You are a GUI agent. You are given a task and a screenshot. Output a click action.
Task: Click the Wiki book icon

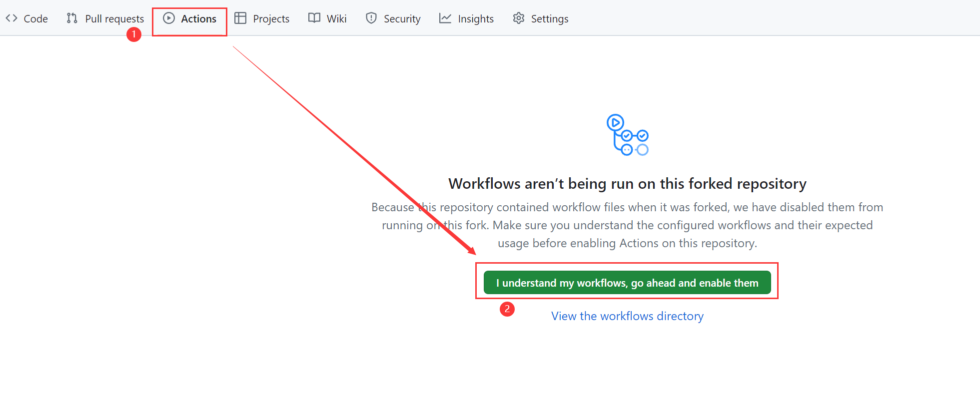(314, 18)
